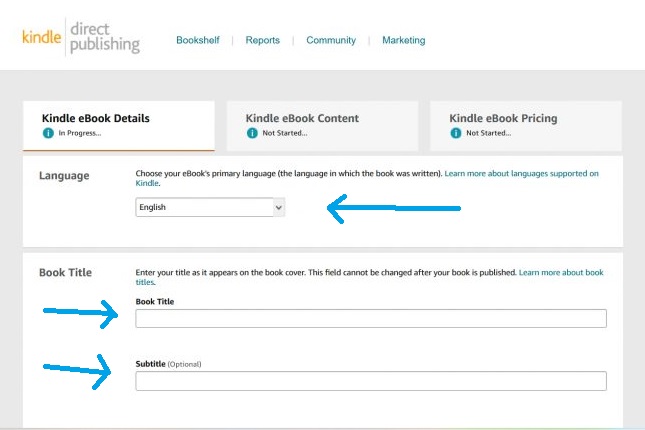Click 'Not Started...' under Kindle eBook Pricing
Viewport: 645px width, 430px height.
[x=488, y=133]
